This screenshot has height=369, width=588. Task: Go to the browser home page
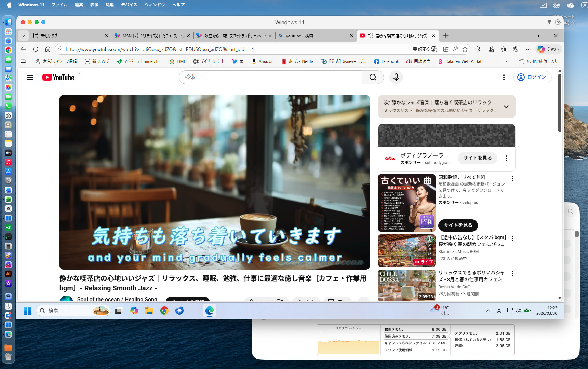click(x=48, y=49)
